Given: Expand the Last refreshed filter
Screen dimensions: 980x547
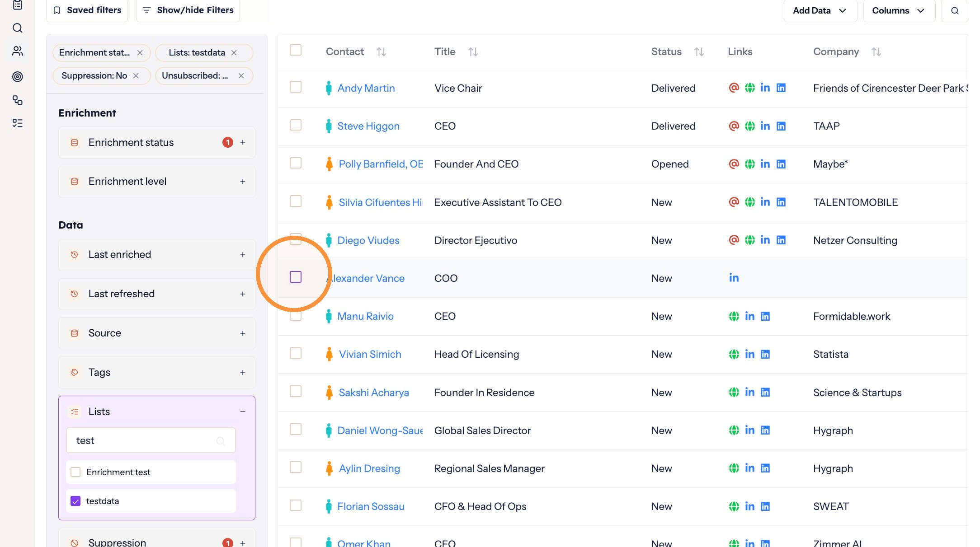Looking at the screenshot, I should (243, 294).
